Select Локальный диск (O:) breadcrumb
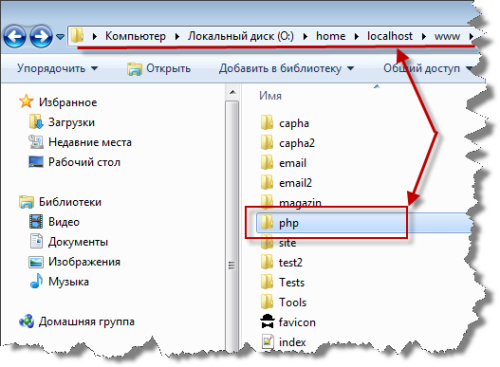The width and height of the screenshot is (500, 367). pyautogui.click(x=241, y=36)
